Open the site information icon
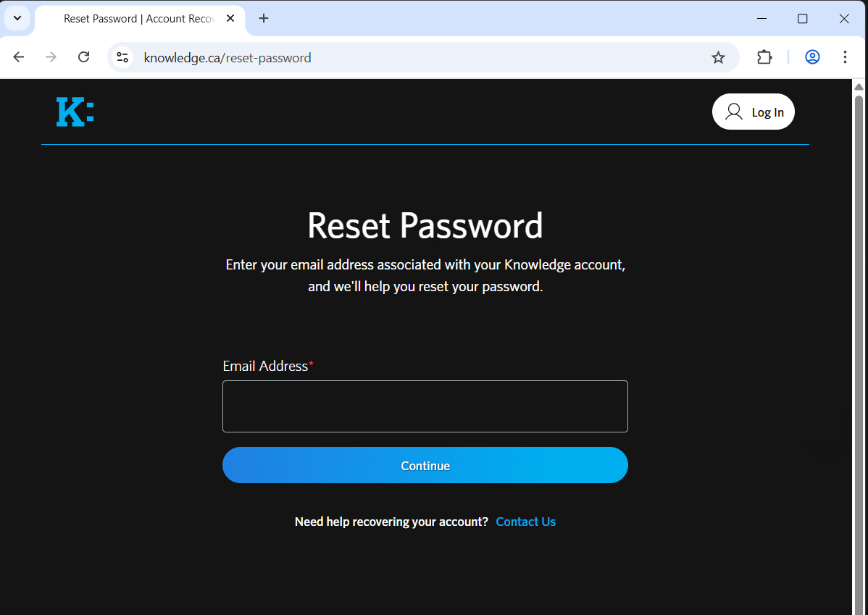This screenshot has width=868, height=615. [122, 57]
